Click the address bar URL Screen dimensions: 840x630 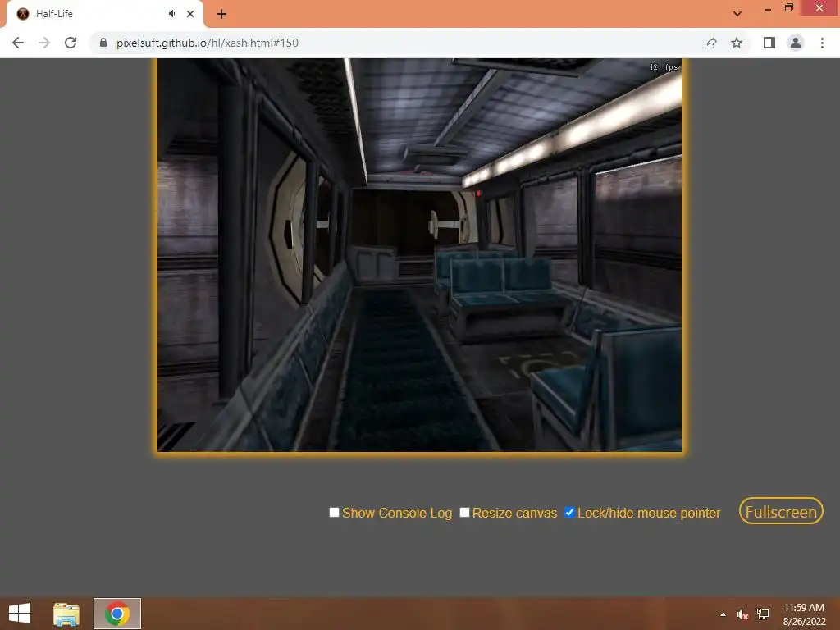click(208, 43)
